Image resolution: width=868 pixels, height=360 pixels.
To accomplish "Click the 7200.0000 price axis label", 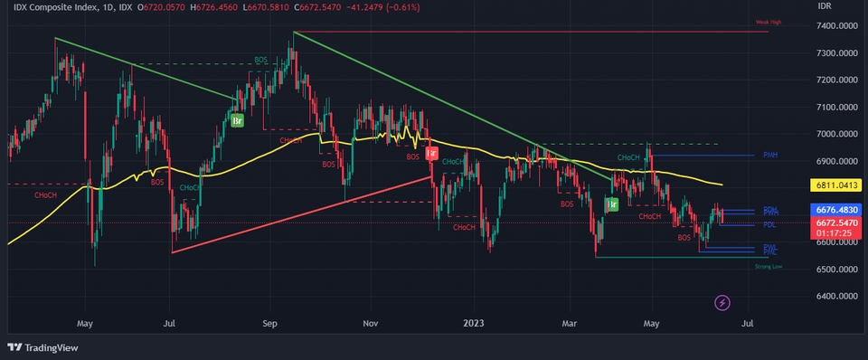I will click(837, 81).
